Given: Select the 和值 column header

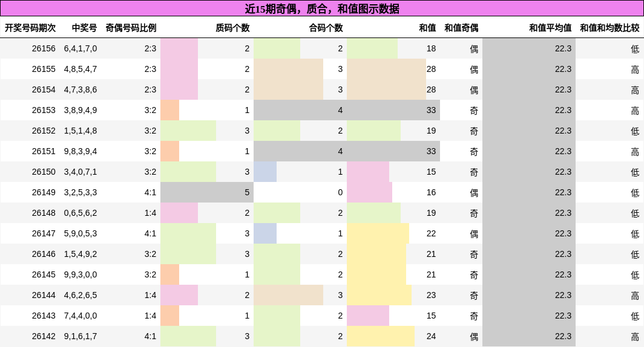Looking at the screenshot, I should point(427,28).
